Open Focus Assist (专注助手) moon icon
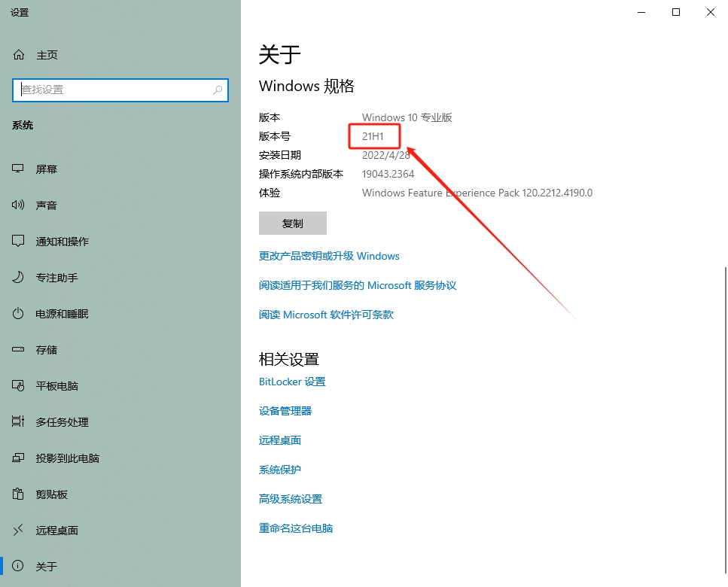Screen dimensions: 728x587 pos(19,278)
